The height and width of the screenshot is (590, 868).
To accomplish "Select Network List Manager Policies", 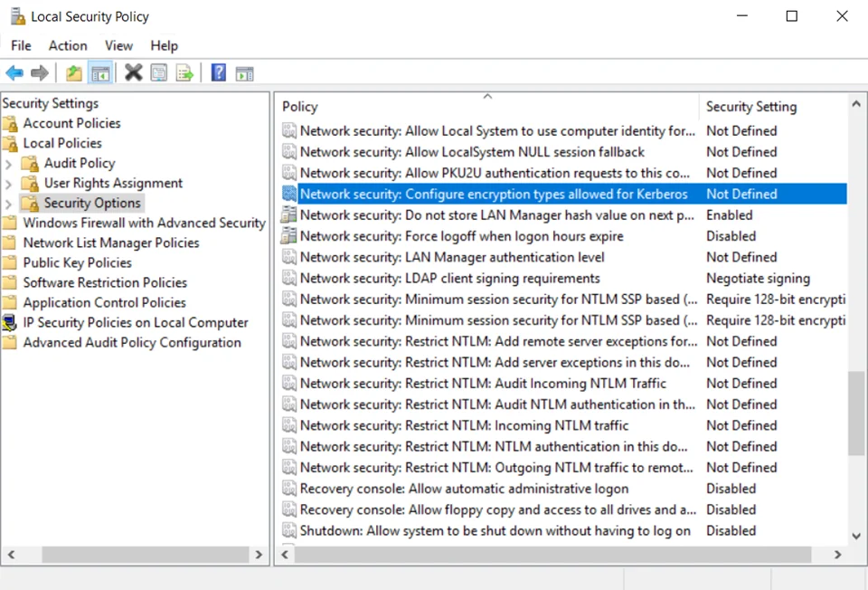I will click(x=111, y=243).
